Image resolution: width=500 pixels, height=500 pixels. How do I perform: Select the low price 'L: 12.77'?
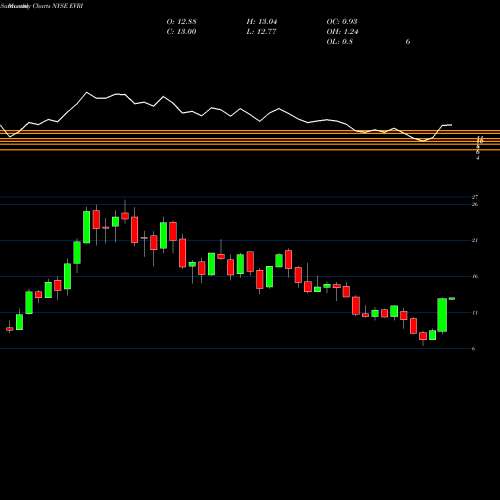click(x=261, y=32)
